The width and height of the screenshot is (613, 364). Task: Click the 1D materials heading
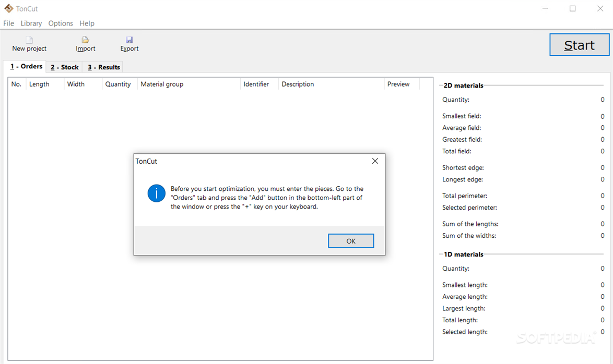[x=463, y=254]
